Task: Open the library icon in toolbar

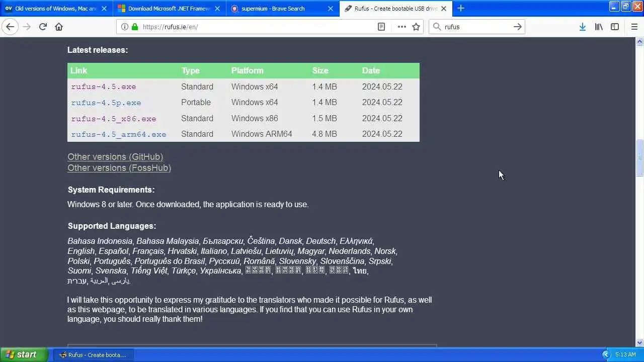Action: tap(599, 27)
